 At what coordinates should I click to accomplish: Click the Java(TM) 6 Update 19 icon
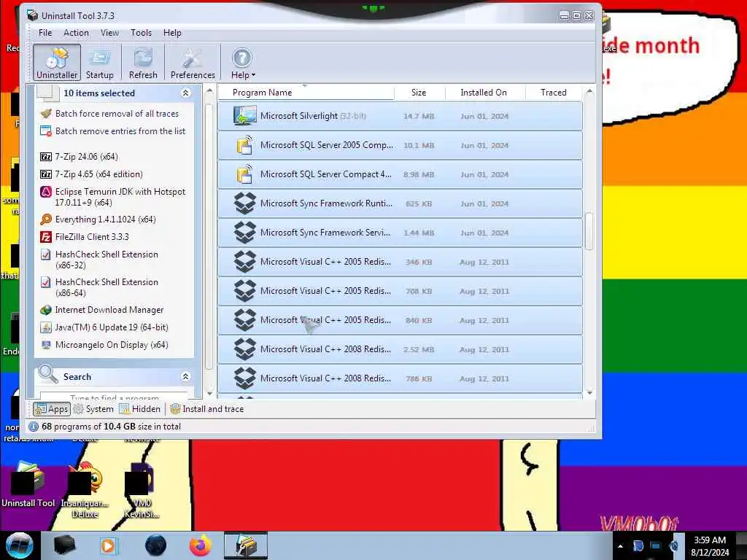coord(46,327)
